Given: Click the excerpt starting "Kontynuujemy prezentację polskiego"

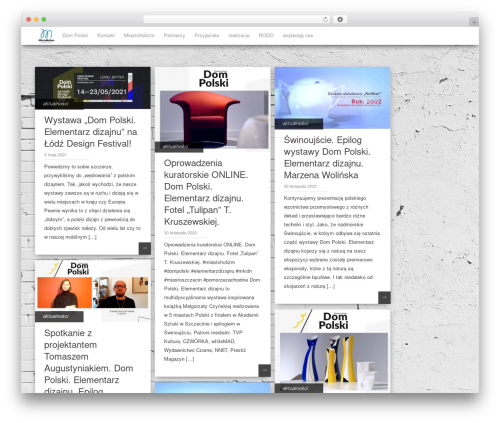Looking at the screenshot, I should [x=332, y=242].
